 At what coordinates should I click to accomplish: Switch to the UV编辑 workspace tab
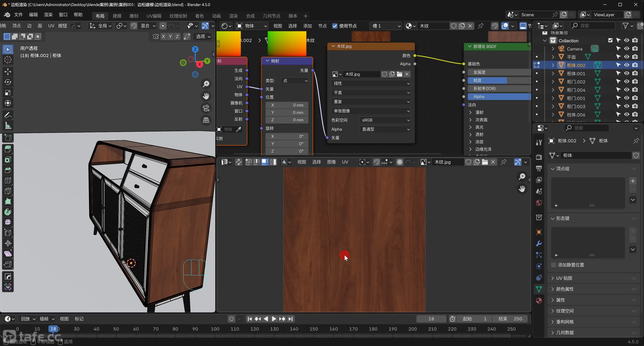[154, 16]
